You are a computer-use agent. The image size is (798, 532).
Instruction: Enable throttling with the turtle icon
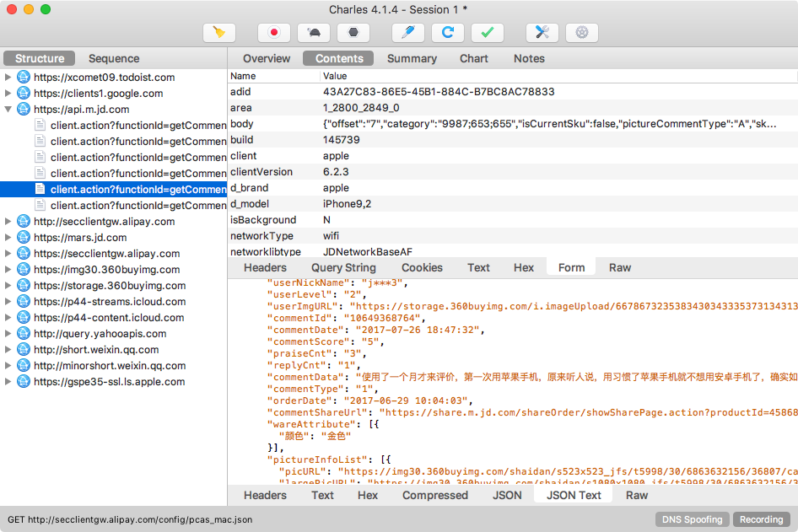point(314,33)
